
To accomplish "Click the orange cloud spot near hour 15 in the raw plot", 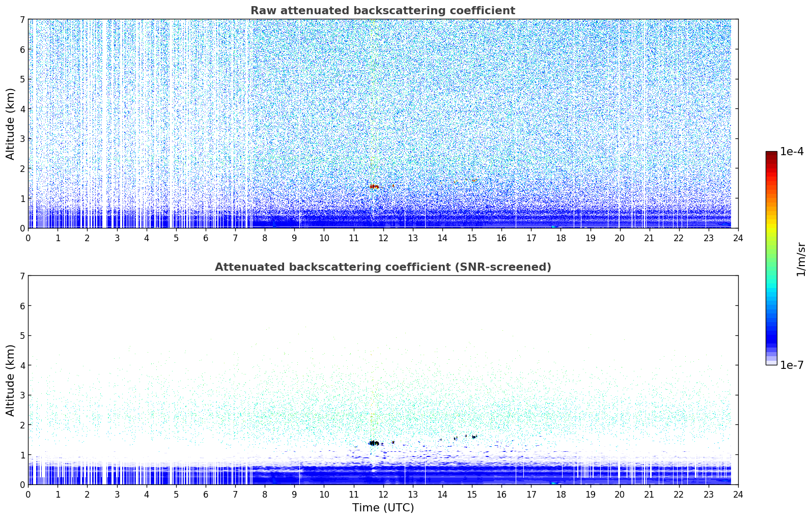I will (x=474, y=181).
